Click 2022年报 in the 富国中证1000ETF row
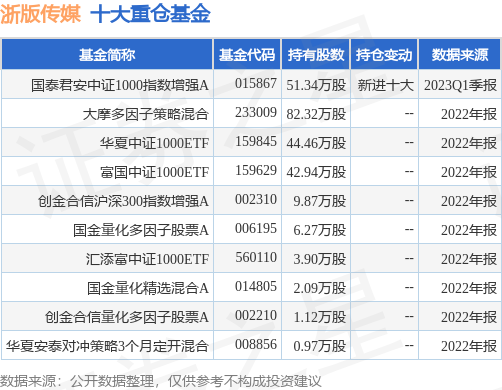 point(469,172)
